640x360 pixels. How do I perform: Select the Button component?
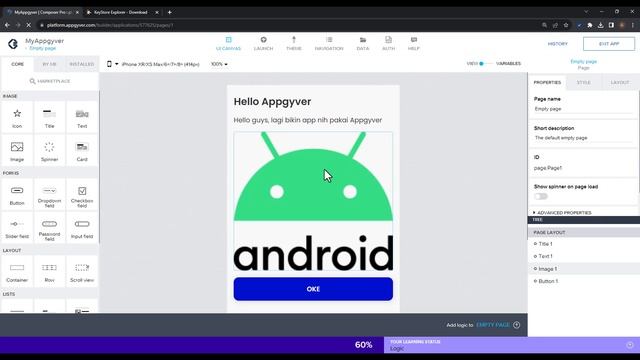[x=17, y=195]
